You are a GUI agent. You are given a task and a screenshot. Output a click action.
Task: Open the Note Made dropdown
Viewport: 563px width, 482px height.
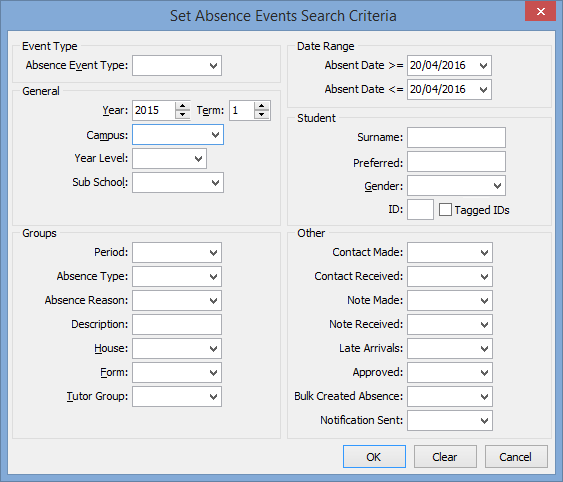click(x=450, y=301)
